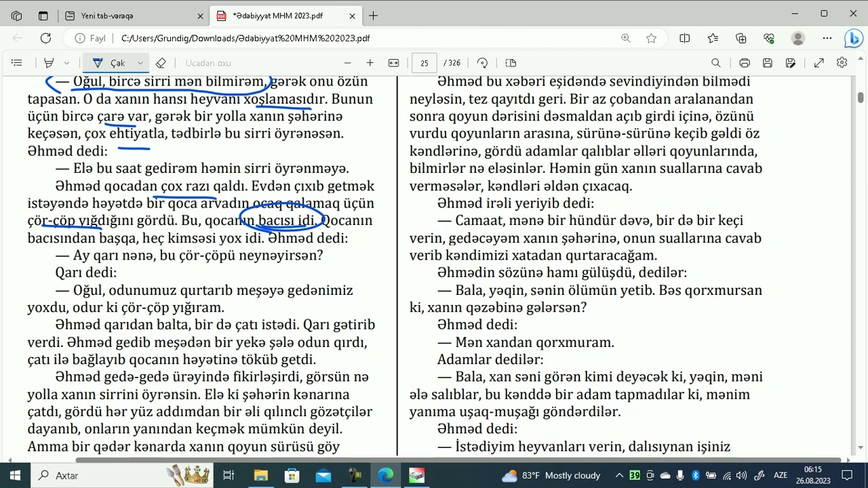
Task: Close the Yeni tab-vərəqə tab
Action: 199,16
